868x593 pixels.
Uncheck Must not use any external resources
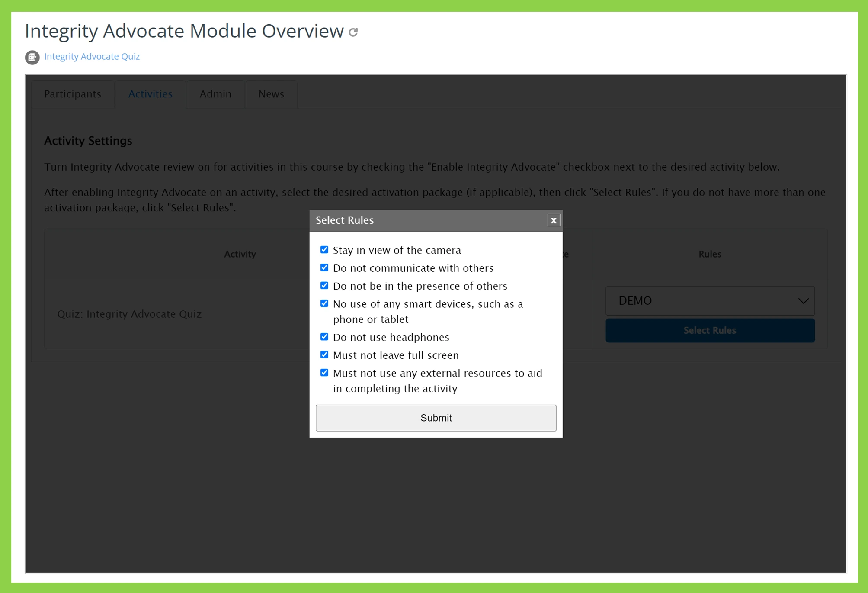click(324, 373)
